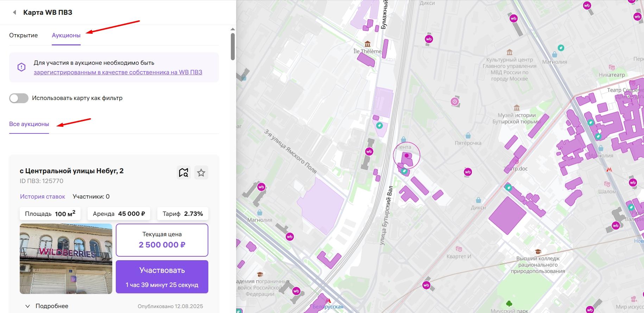Select wb marker northeast of Île Thélème
The height and width of the screenshot is (313, 644).
[x=429, y=39]
